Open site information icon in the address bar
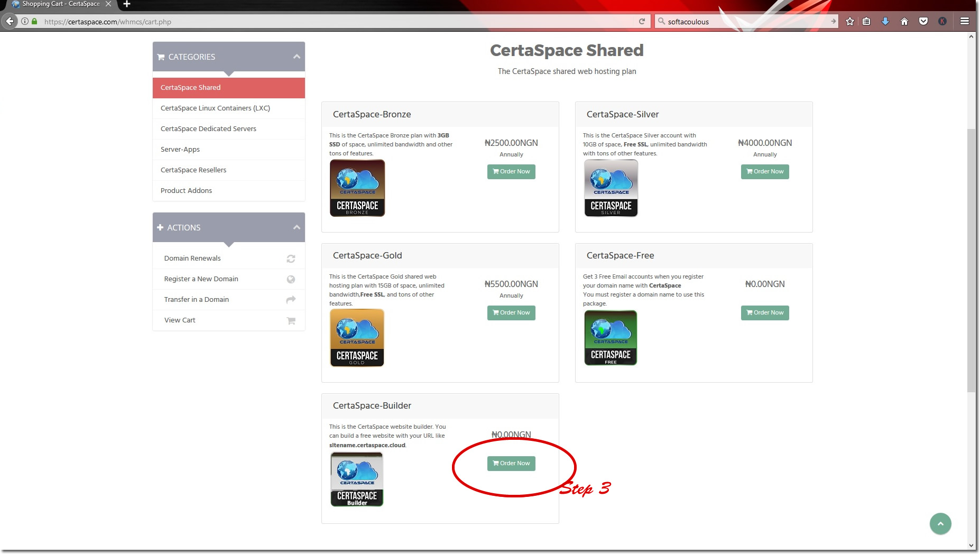The image size is (980, 554). click(25, 22)
